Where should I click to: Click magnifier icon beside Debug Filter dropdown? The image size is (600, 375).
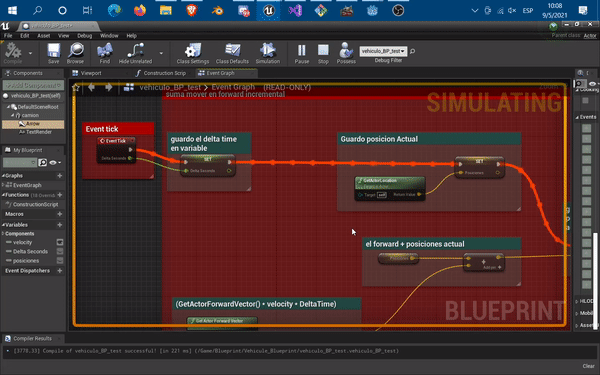coord(412,51)
